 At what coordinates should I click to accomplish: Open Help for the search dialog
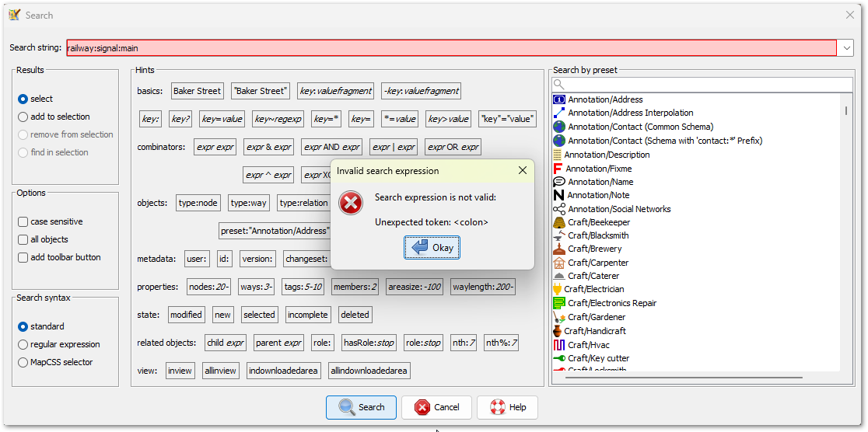point(507,407)
